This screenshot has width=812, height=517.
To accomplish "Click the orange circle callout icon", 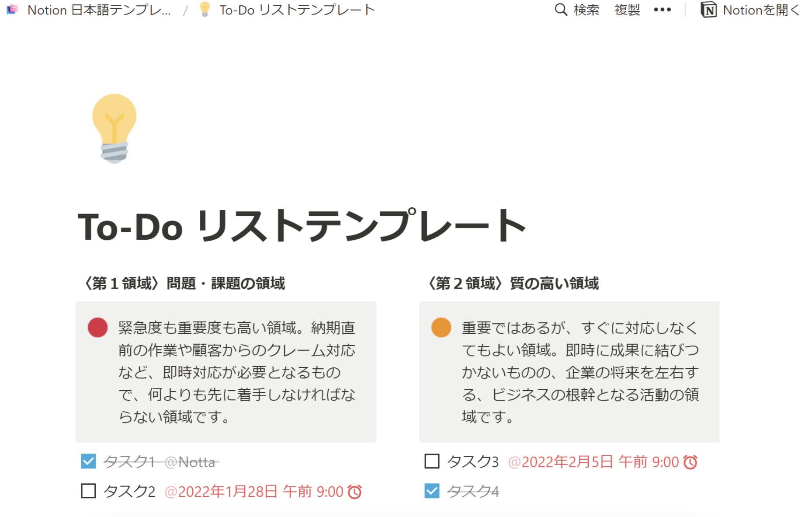I will click(441, 328).
